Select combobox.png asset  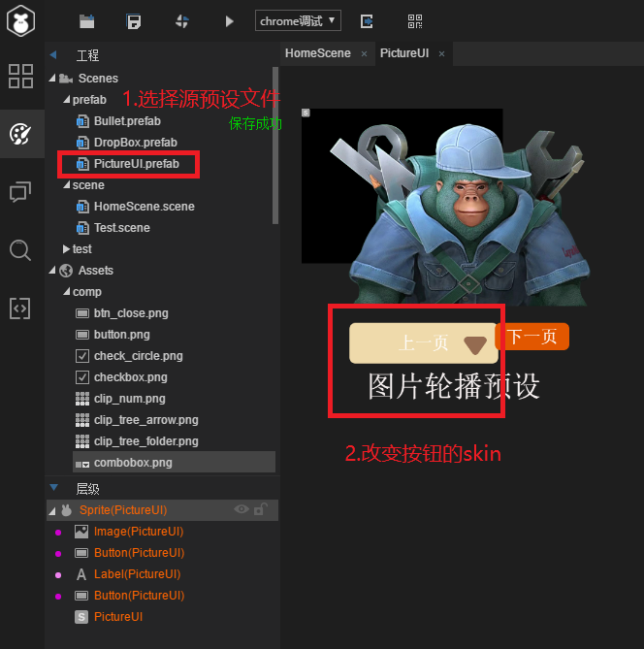(x=174, y=463)
